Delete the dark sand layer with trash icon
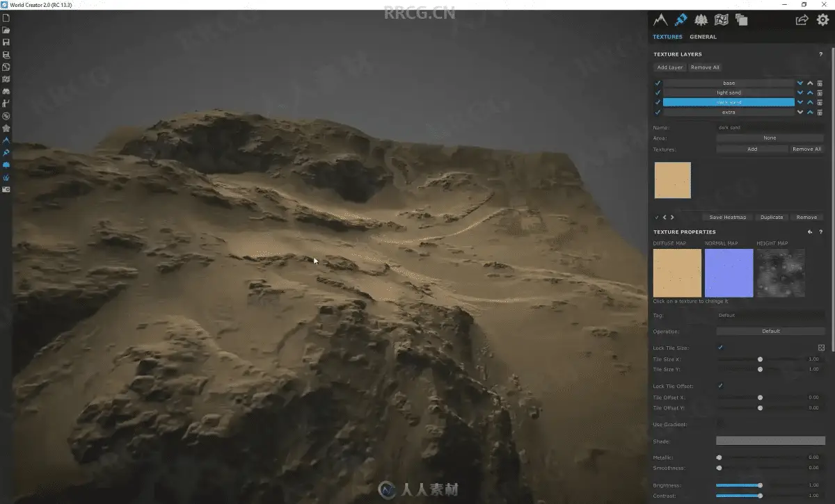Screen dimensions: 835x504 click(x=820, y=102)
